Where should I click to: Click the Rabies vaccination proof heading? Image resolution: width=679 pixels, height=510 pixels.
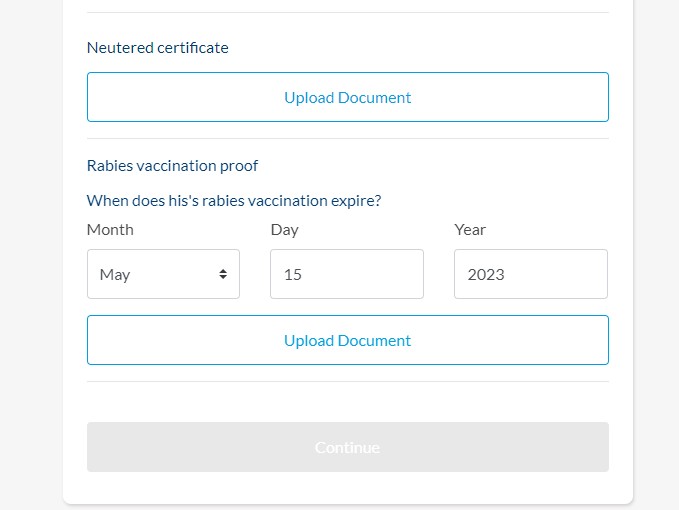click(172, 166)
